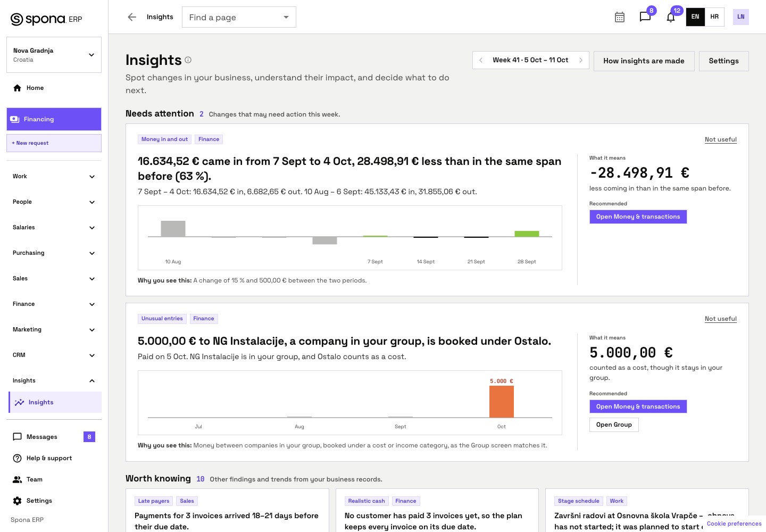Open Money & transactions for the 5.000,00 € insight
Screen dimensions: 766x532
click(x=638, y=406)
